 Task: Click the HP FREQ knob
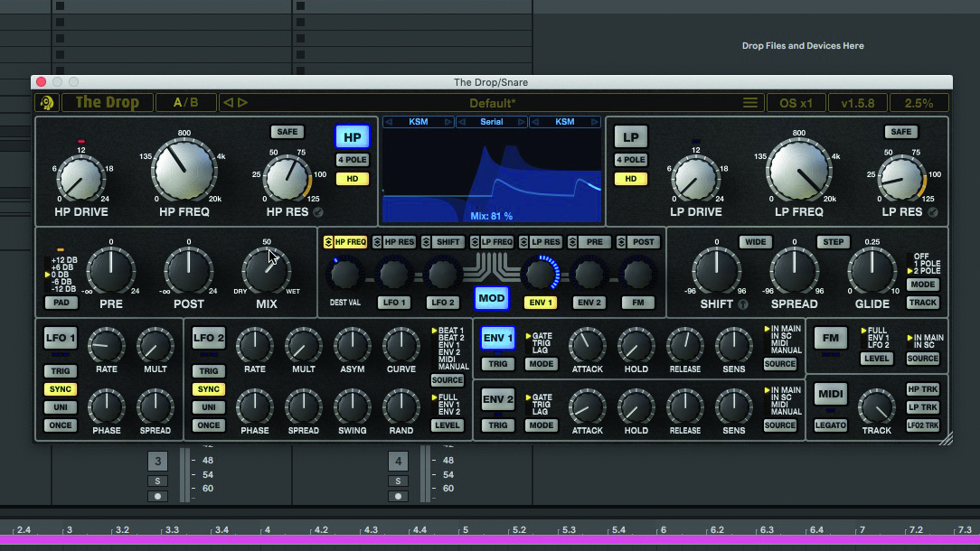point(184,170)
